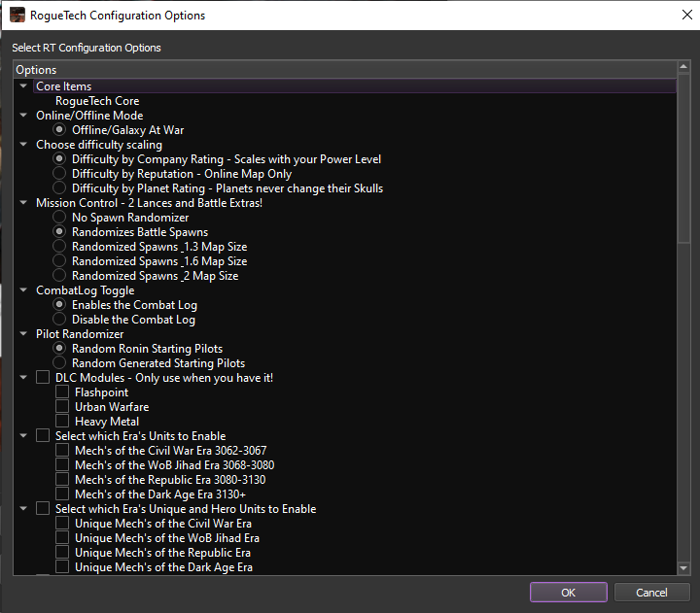Viewport: 700px width, 613px height.
Task: Click the scrollbar up arrow
Action: 683,67
